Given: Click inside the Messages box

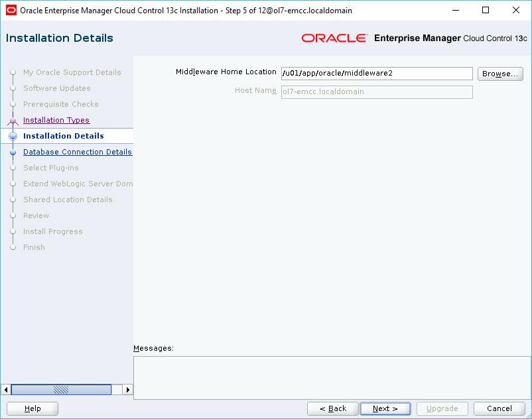Looking at the screenshot, I should (332, 378).
